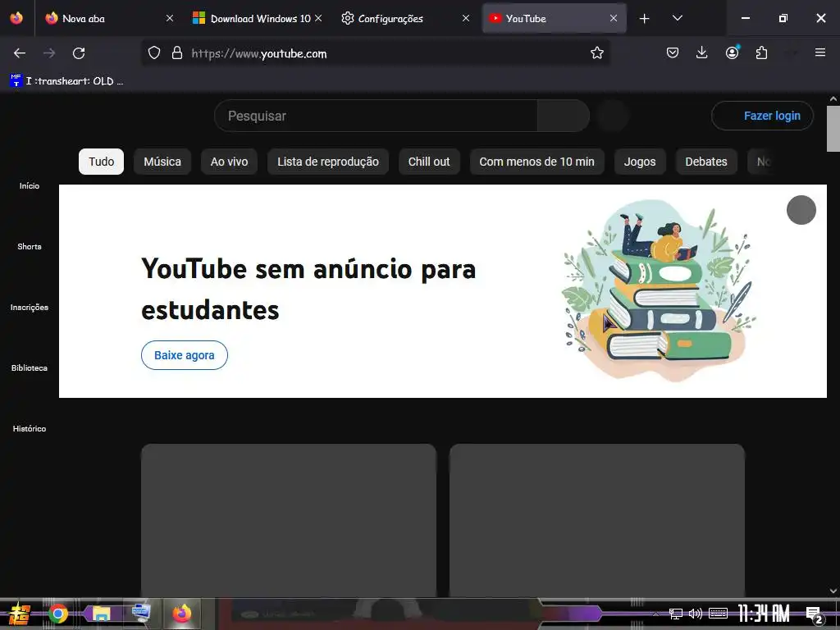This screenshot has height=630, width=840.
Task: Open the transheart OLD bookmark
Action: point(67,81)
